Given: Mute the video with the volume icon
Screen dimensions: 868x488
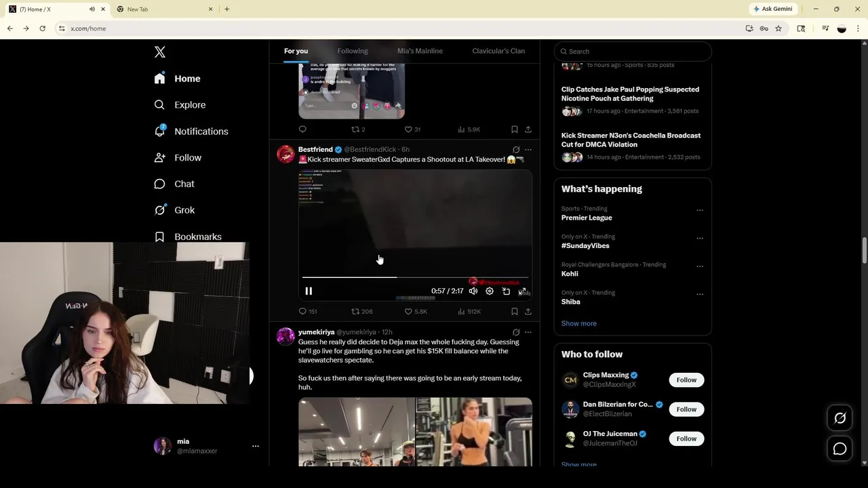Looking at the screenshot, I should tap(473, 291).
